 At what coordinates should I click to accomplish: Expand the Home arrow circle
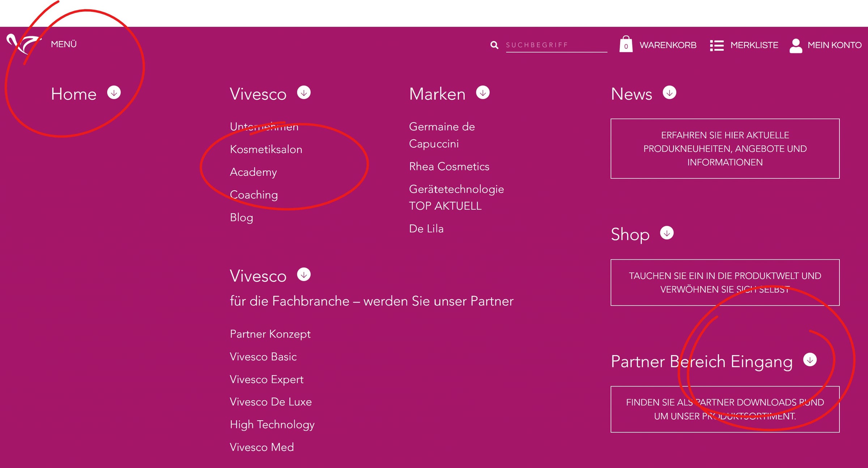click(x=114, y=93)
